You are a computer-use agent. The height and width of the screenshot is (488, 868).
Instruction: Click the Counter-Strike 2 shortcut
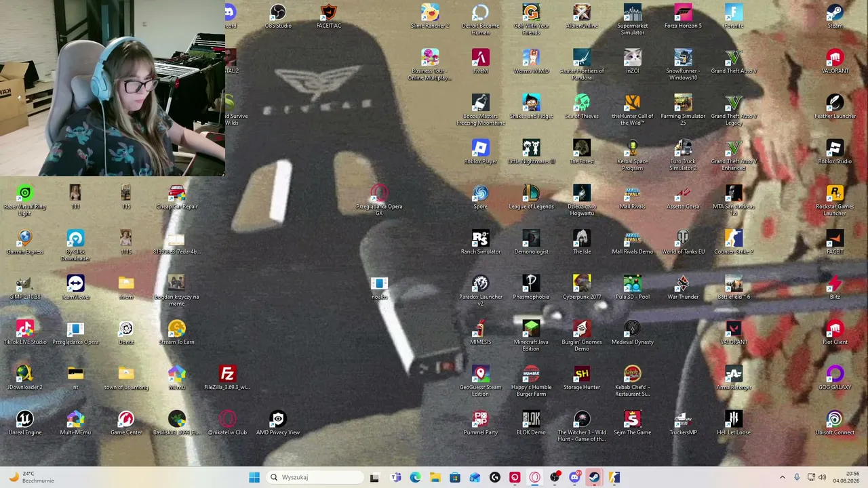733,242
